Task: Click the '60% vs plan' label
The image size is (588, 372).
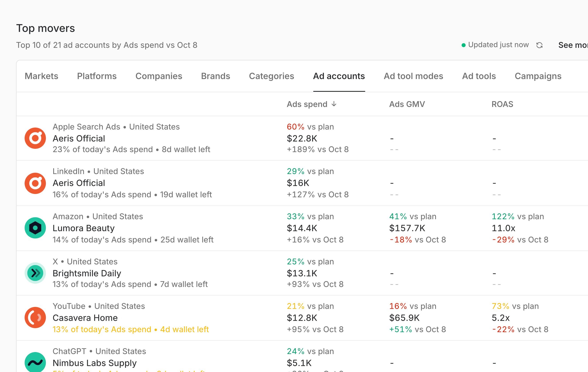Action: (310, 127)
